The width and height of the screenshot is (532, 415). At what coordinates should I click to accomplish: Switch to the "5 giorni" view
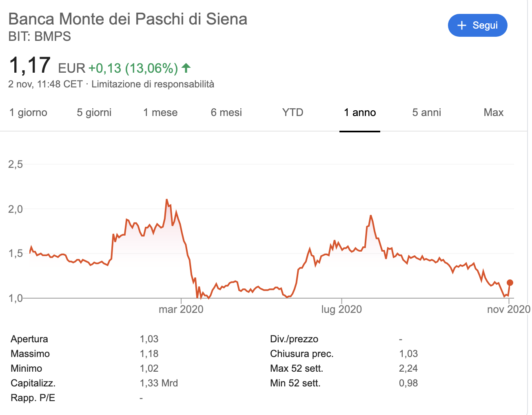tap(93, 112)
